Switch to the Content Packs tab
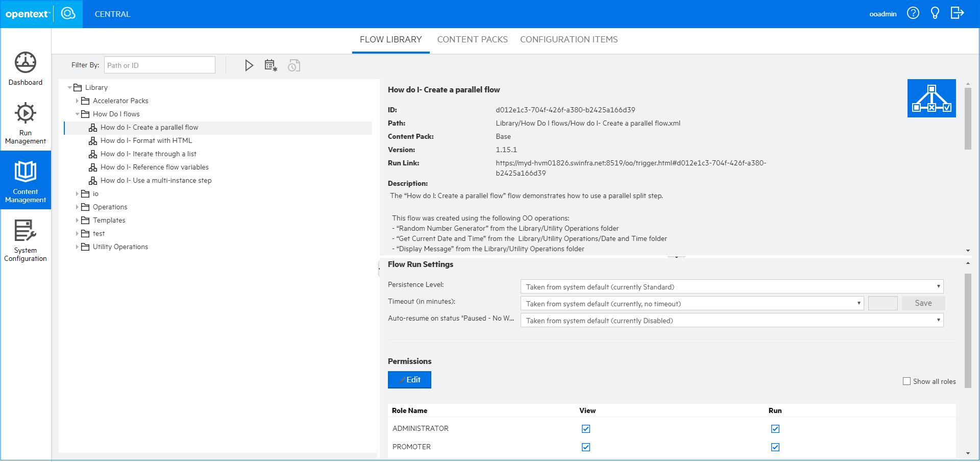980x462 pixels. 472,39
